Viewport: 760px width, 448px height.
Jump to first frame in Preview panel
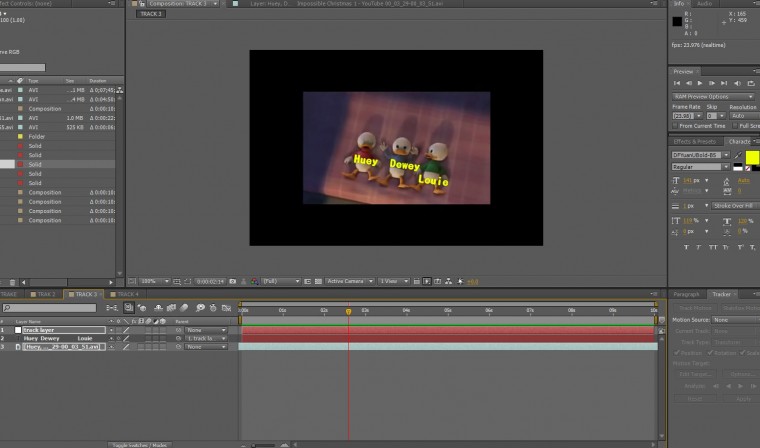(676, 84)
